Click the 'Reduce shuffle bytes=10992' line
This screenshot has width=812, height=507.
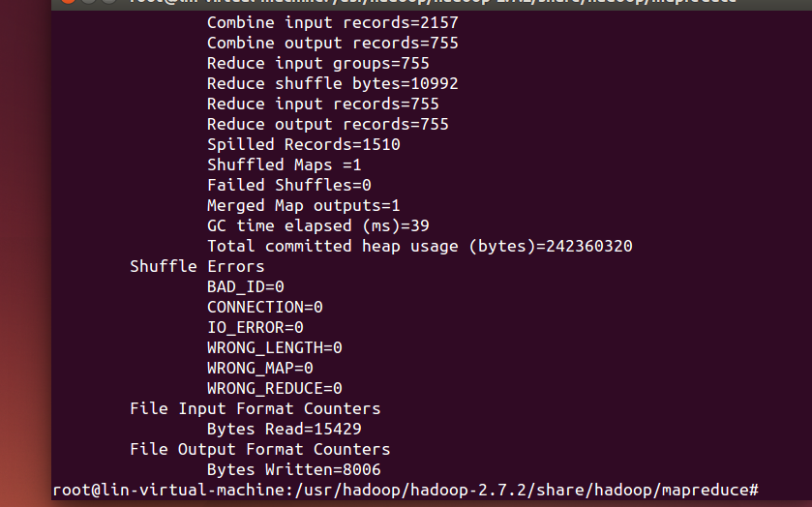point(333,83)
